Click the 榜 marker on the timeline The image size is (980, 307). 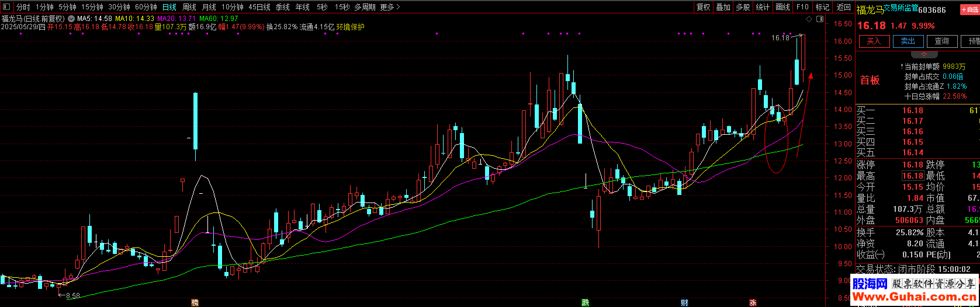pyautogui.click(x=195, y=302)
